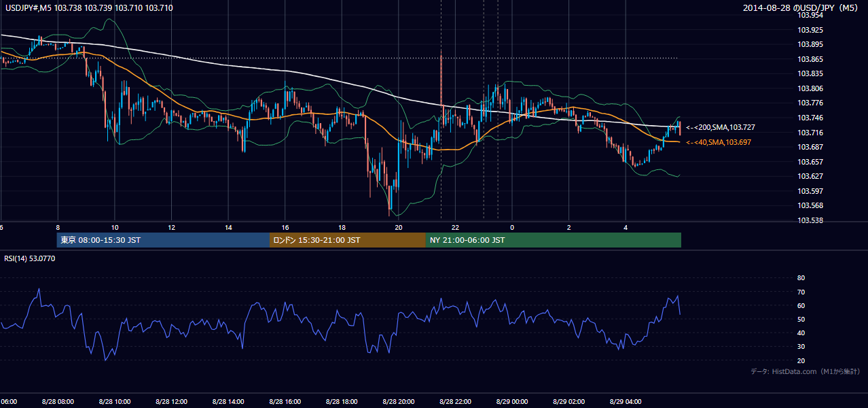The height and width of the screenshot is (408, 868).
Task: Click the RSI axis level 50
Action: coord(801,319)
